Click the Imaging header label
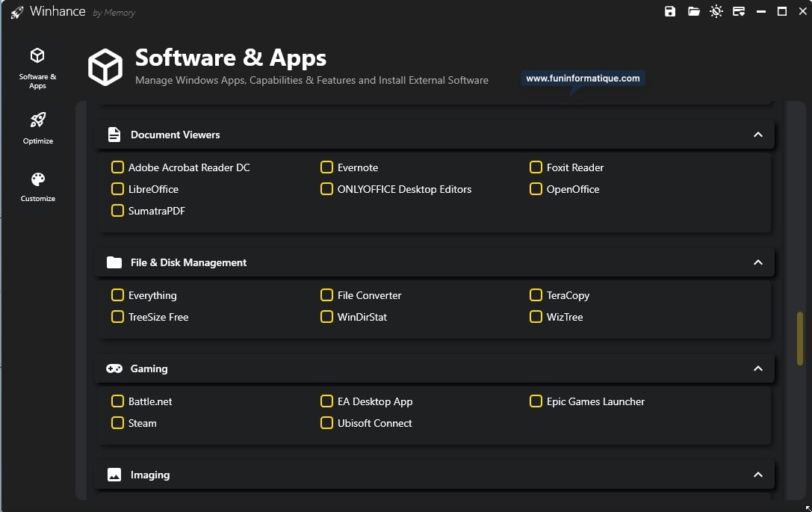 [x=150, y=475]
